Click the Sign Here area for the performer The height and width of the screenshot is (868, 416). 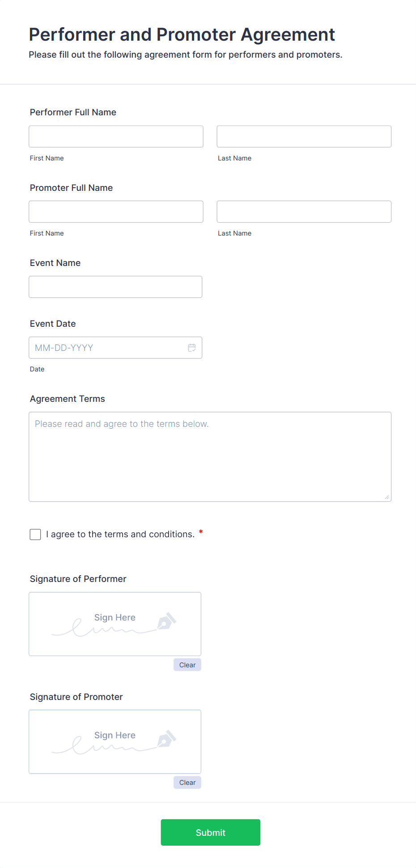tap(115, 617)
